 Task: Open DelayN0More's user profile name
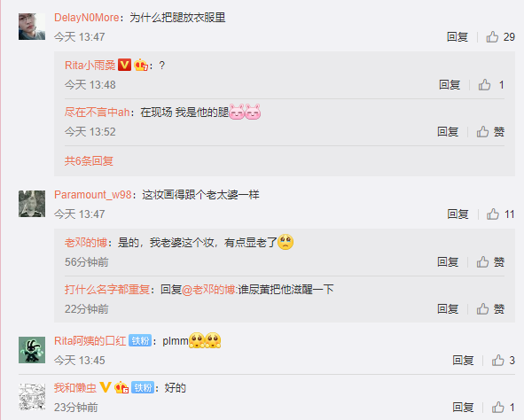point(87,18)
